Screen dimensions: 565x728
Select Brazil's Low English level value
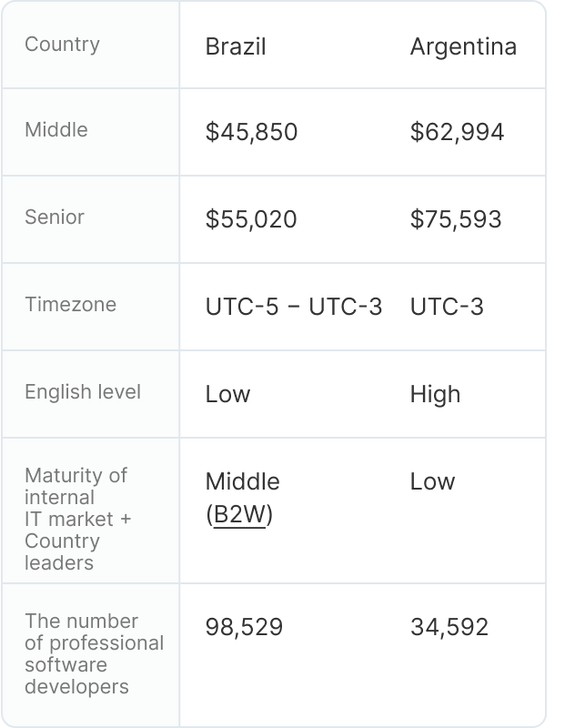point(227,395)
